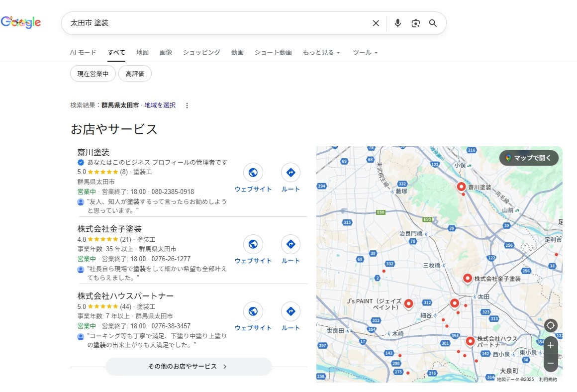Click the microphone voice search icon

tap(397, 23)
